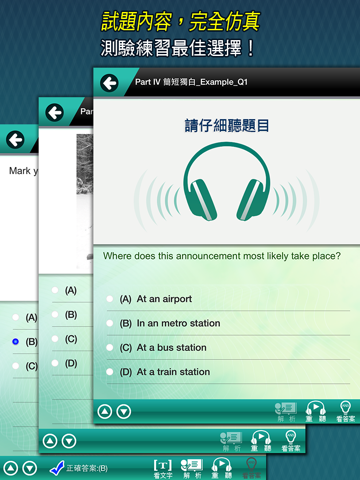Screen dimensions: 360x480
Task: Tap back arrow on Part IV screen
Action: click(110, 83)
